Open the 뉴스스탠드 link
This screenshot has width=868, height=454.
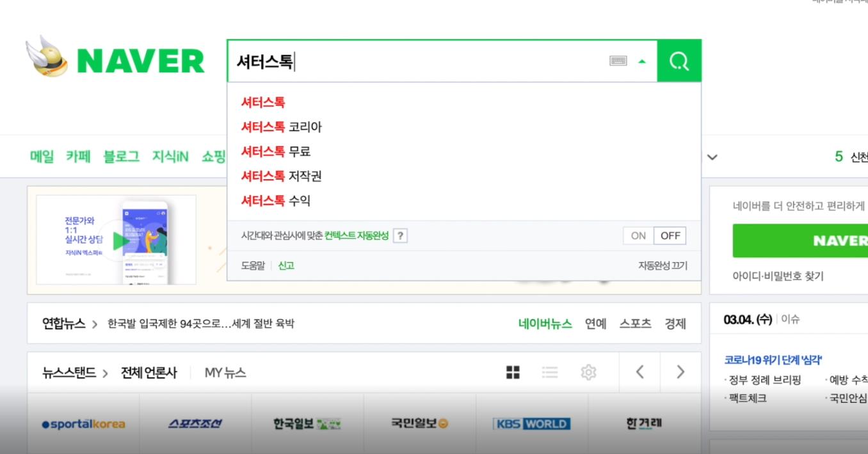coord(69,373)
